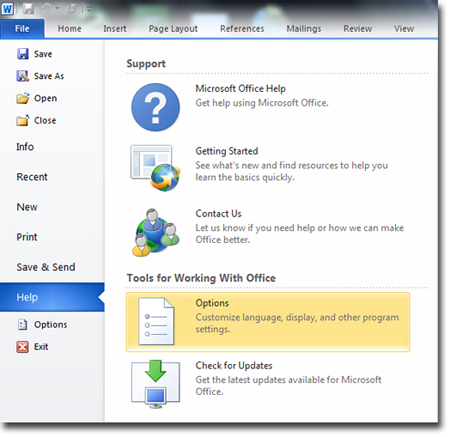Click the Save As text label in sidebar
450x437 pixels.
pyautogui.click(x=49, y=76)
